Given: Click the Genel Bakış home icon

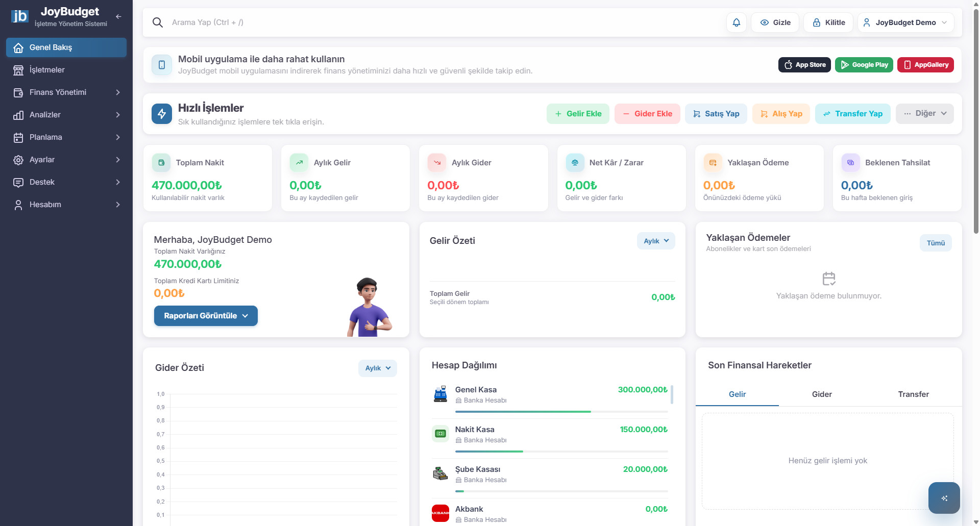Looking at the screenshot, I should [18, 47].
